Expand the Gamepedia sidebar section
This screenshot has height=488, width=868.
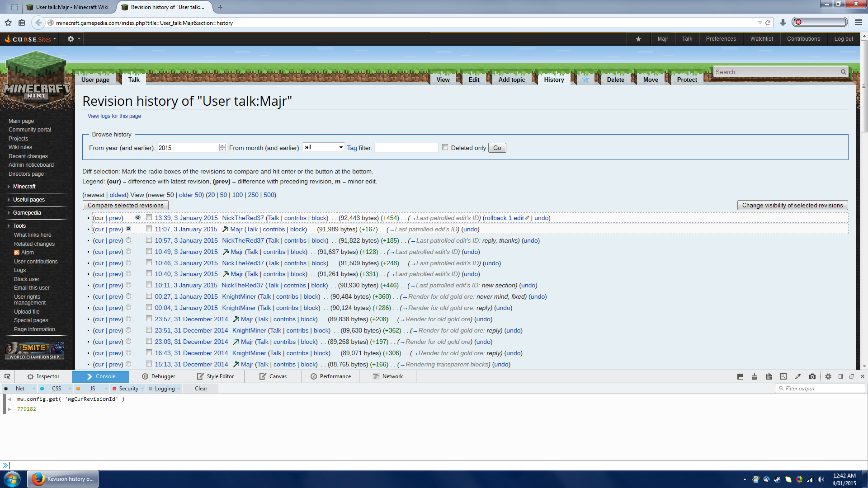27,213
